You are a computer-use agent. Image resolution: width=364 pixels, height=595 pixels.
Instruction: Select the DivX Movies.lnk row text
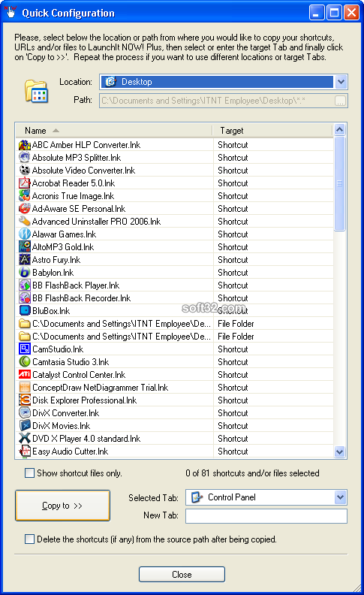(62, 426)
